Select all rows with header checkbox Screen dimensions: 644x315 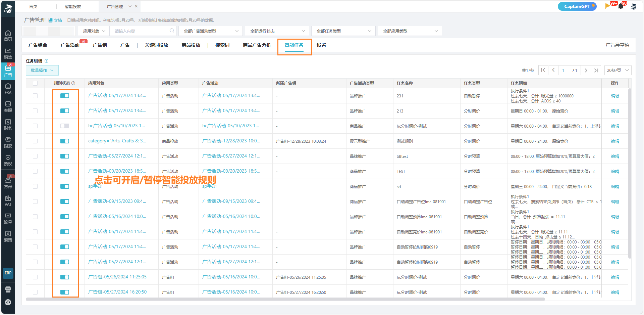[x=35, y=83]
